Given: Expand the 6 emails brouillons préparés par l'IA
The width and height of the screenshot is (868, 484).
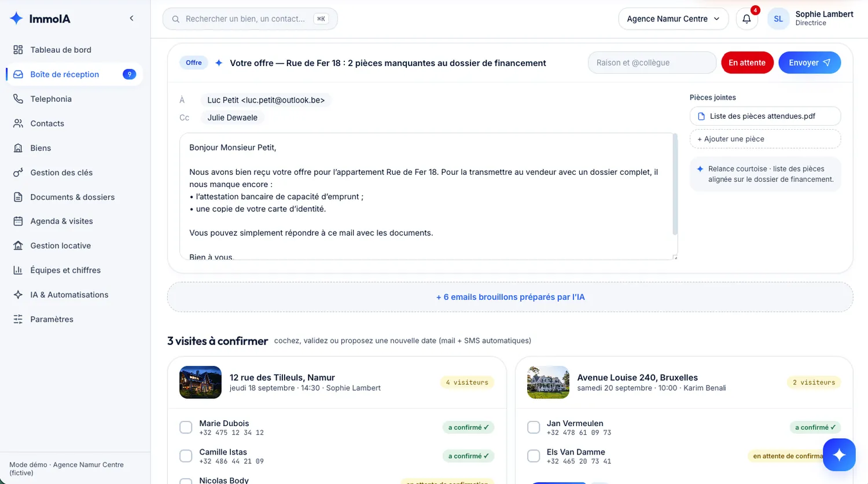Looking at the screenshot, I should [510, 297].
